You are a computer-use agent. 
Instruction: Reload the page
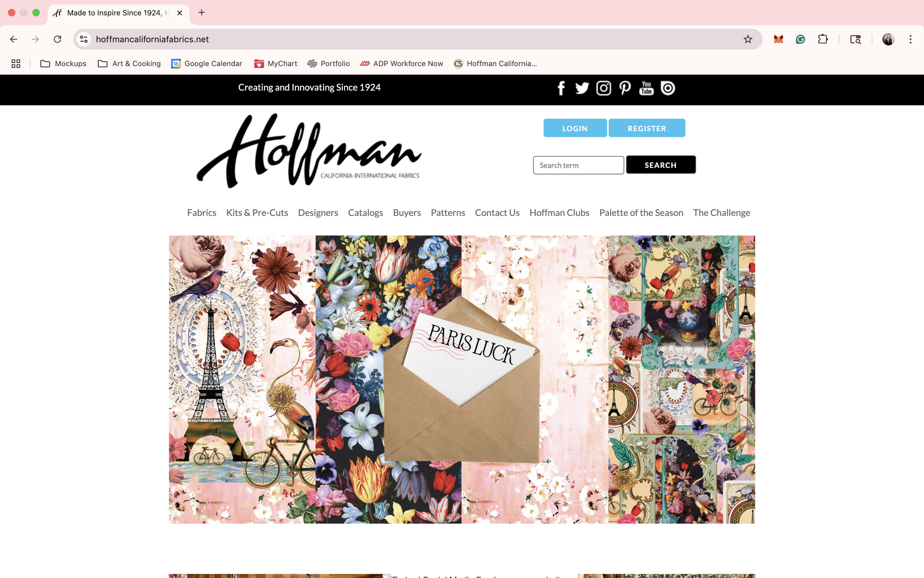(x=57, y=39)
